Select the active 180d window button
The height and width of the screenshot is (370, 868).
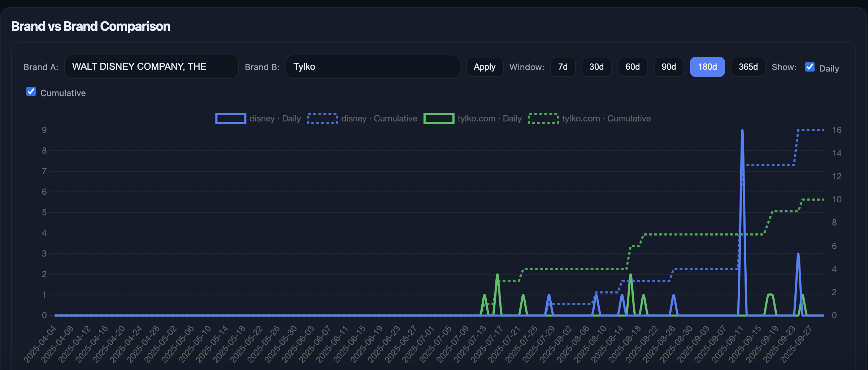(x=707, y=67)
